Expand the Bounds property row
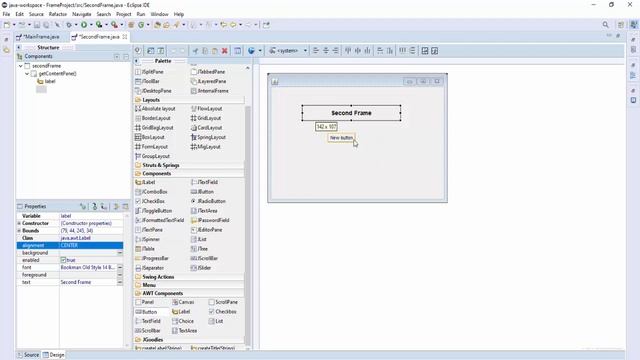640x360 pixels. tap(19, 231)
